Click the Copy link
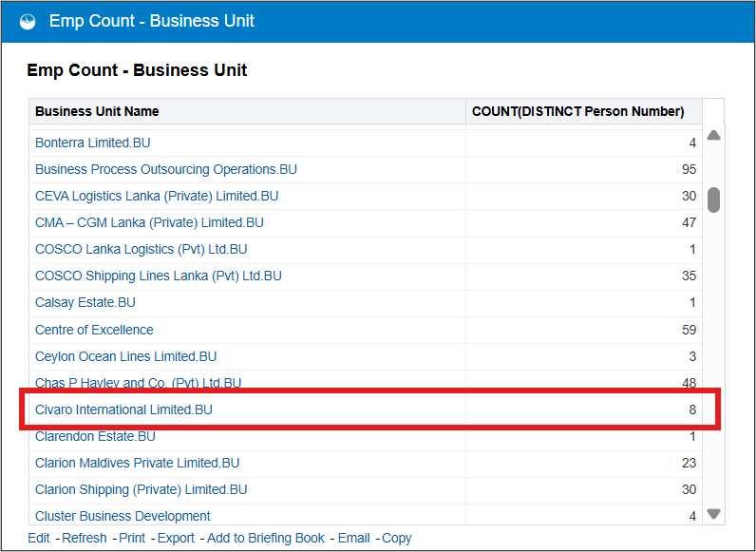The width and height of the screenshot is (756, 552). 396,538
